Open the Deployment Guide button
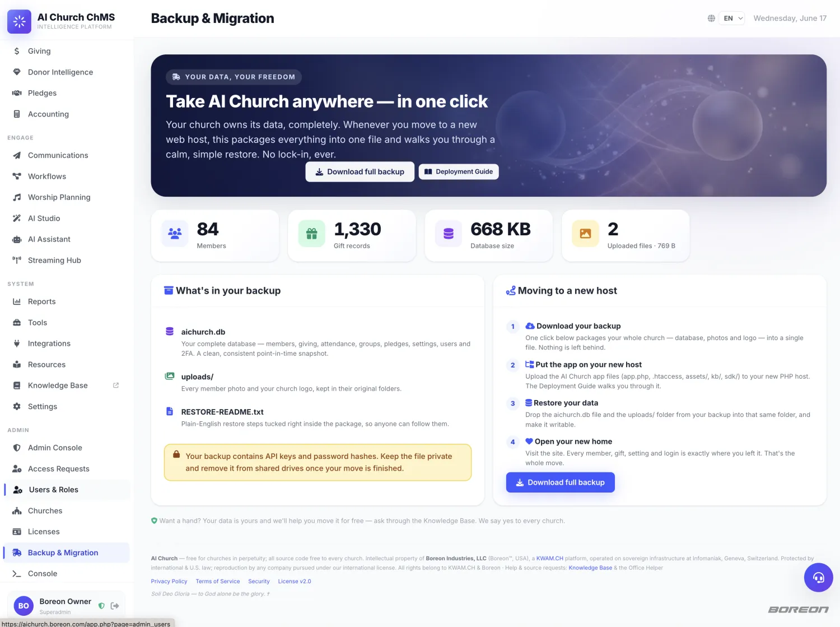Screen dimensions: 840x627 coord(459,171)
